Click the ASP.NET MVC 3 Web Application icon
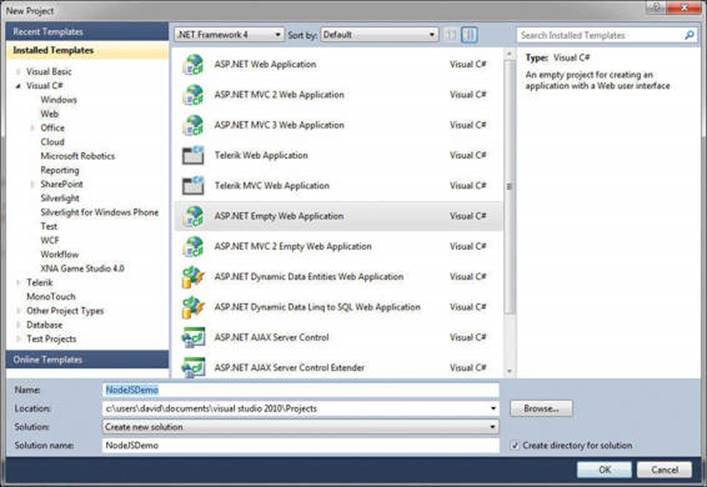707x487 pixels. coord(193,125)
